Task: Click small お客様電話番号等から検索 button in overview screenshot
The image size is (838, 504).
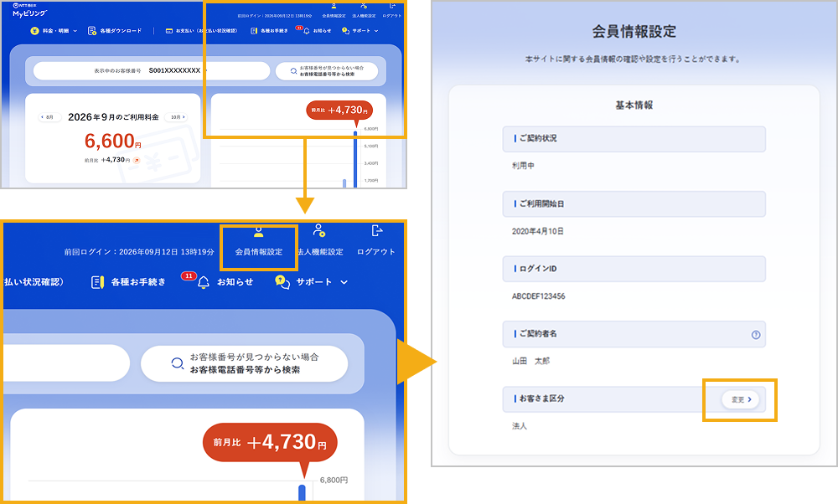Action: coord(327,71)
